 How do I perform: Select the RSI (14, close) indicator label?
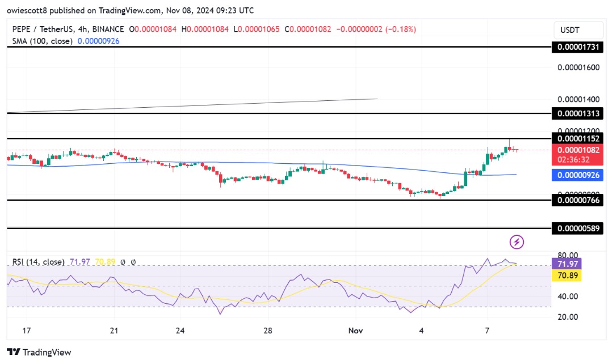click(39, 262)
